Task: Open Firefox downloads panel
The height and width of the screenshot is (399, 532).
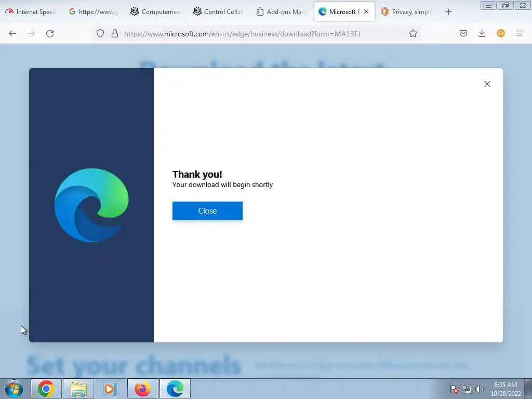Action: pos(482,33)
